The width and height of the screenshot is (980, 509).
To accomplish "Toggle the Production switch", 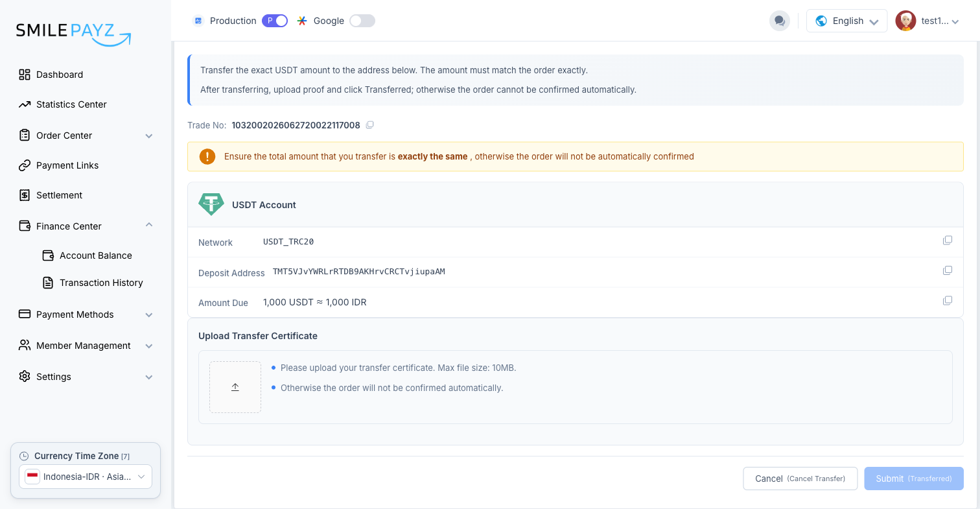I will 275,21.
